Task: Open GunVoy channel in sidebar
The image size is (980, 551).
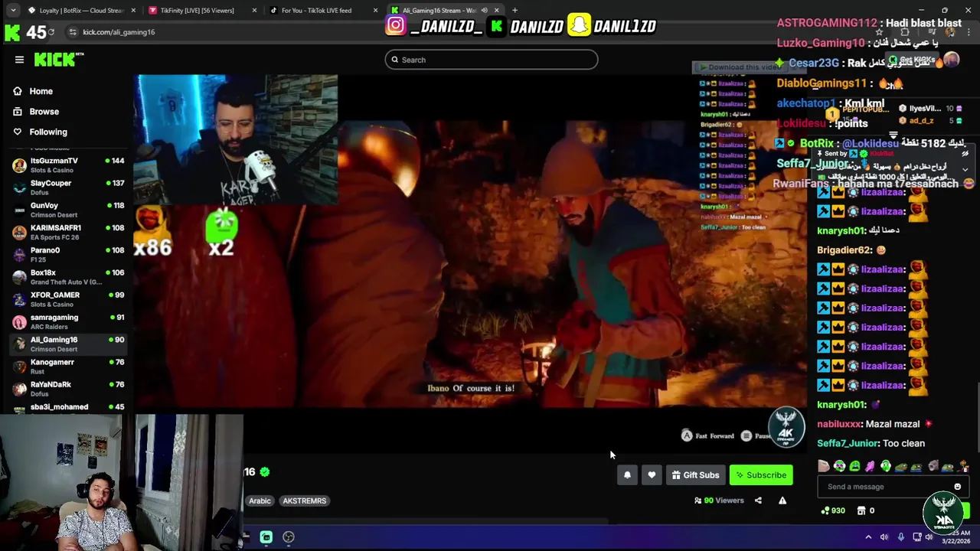Action: (x=67, y=210)
